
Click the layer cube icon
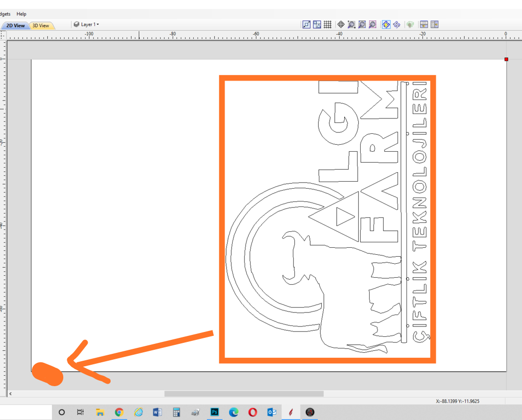coord(76,24)
